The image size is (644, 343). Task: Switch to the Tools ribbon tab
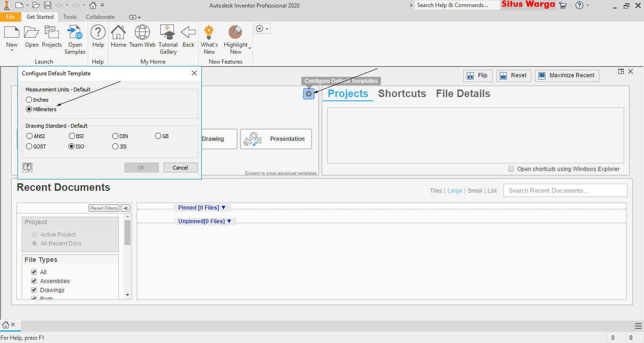tap(70, 17)
